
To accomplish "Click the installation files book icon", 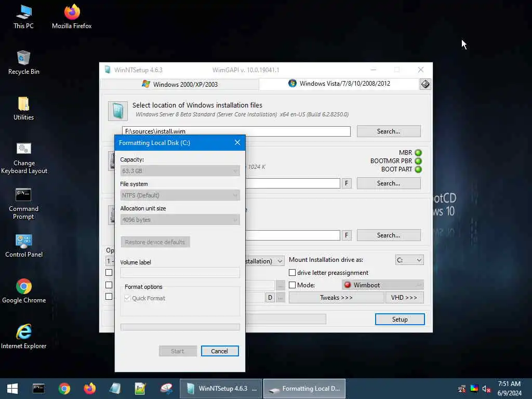I will click(118, 111).
